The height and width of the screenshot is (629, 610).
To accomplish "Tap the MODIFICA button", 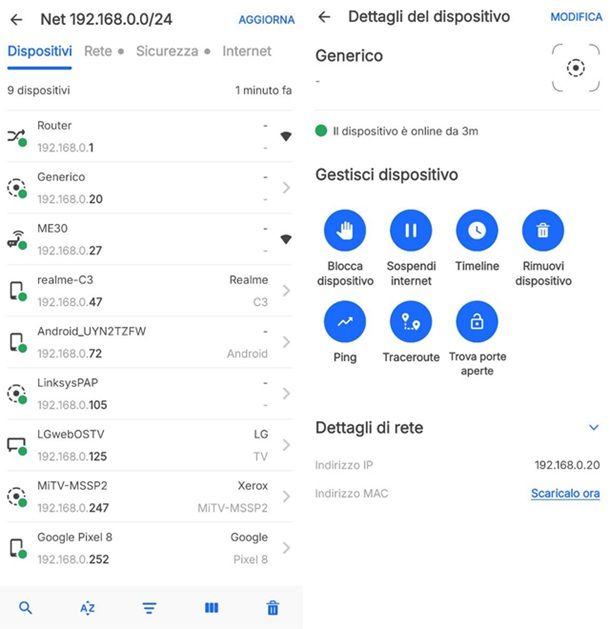I will tap(576, 17).
